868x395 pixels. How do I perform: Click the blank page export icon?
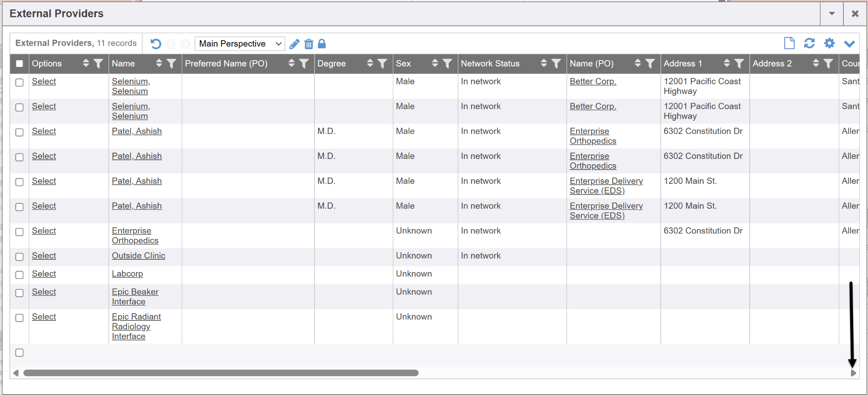tap(789, 43)
